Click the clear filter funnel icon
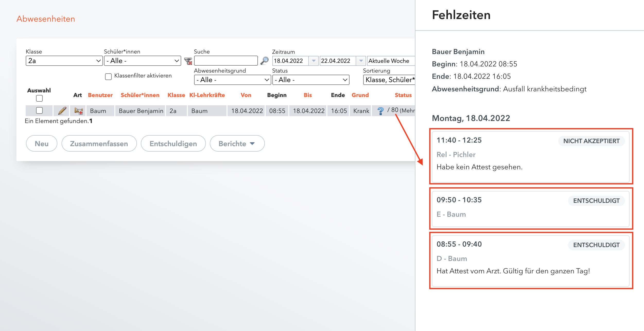 (x=188, y=61)
